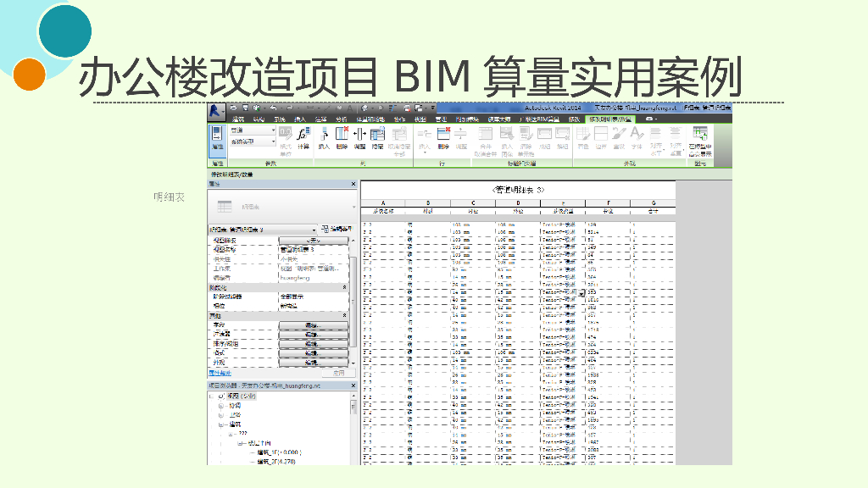Click 编辑 button next to 字段
The height and width of the screenshot is (488, 868).
(314, 325)
